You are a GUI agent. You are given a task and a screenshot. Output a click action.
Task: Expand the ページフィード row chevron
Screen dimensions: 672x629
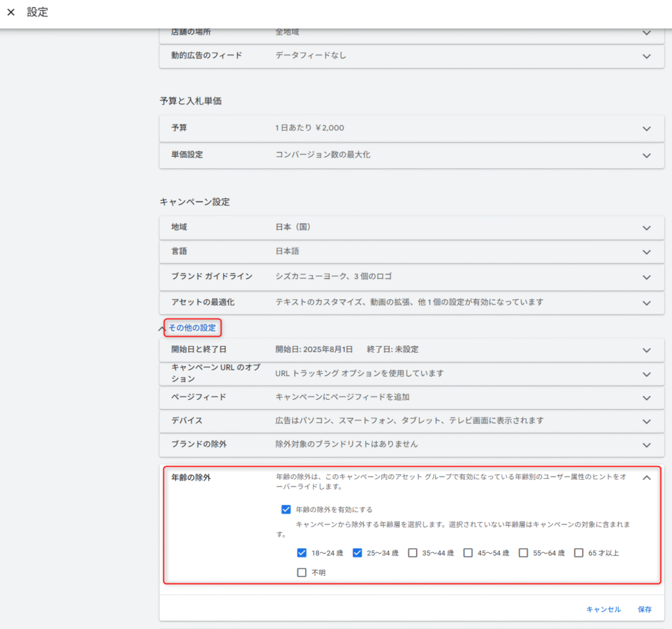click(x=646, y=398)
